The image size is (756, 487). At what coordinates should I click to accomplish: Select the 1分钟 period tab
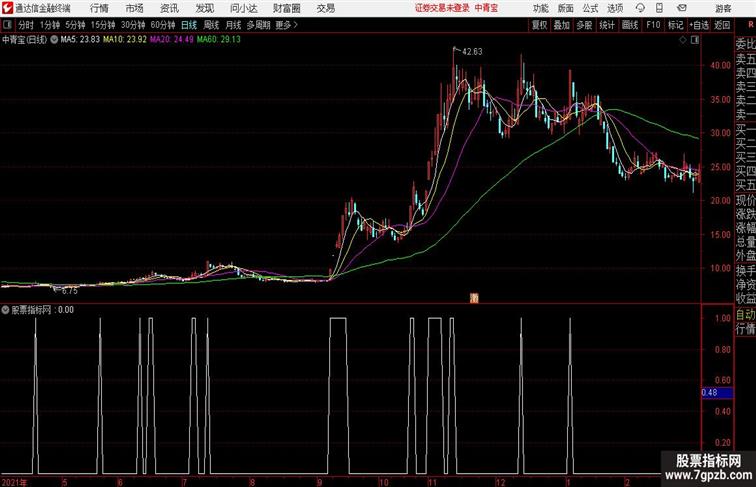[x=50, y=25]
